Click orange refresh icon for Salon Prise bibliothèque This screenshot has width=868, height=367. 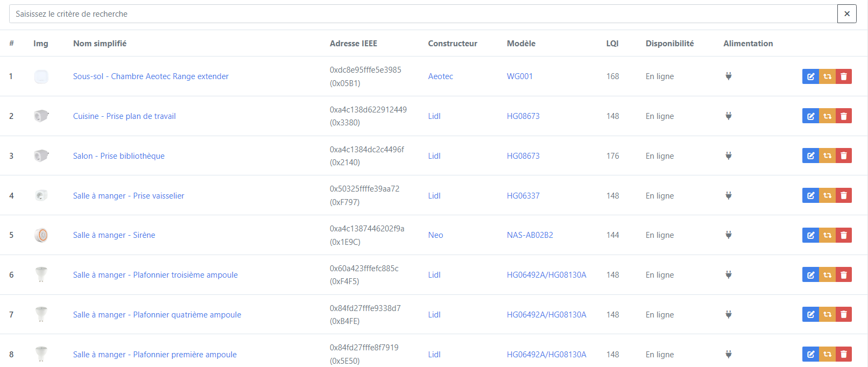[827, 156]
